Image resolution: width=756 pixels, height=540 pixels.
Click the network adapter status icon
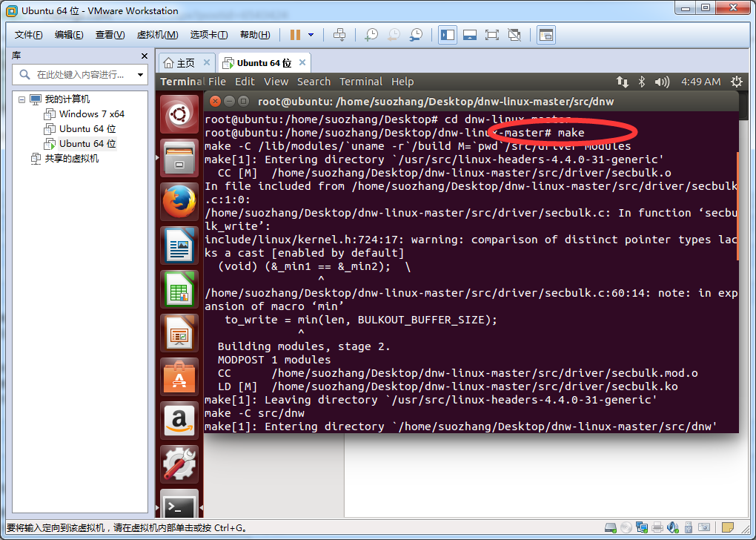642,527
